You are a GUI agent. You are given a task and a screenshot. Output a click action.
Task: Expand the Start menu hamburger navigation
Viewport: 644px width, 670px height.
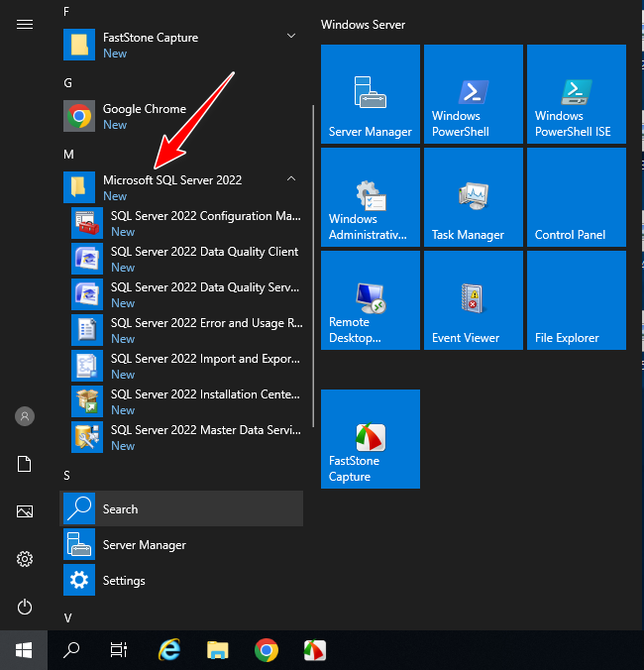coord(25,25)
